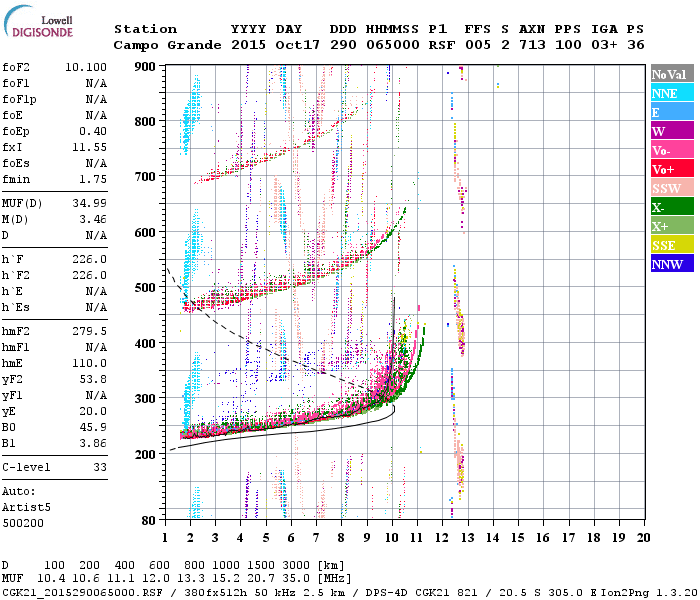The width and height of the screenshot is (700, 600).
Task: Select the SSW legend swatch
Action: [x=672, y=188]
